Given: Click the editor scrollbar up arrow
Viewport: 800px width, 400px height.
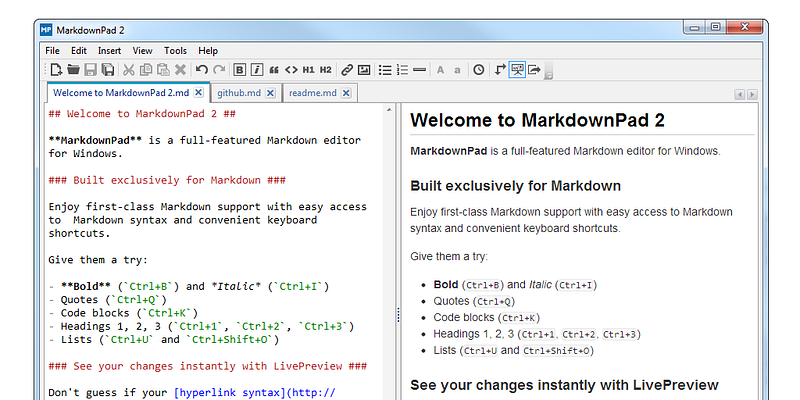Looking at the screenshot, I should tap(389, 109).
